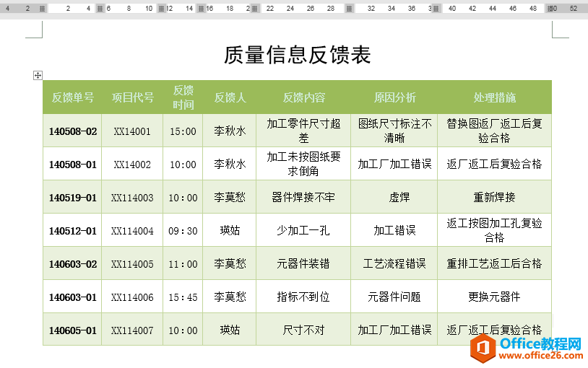Click the document title 质量信息反馈表
The height and width of the screenshot is (368, 588).
point(298,55)
